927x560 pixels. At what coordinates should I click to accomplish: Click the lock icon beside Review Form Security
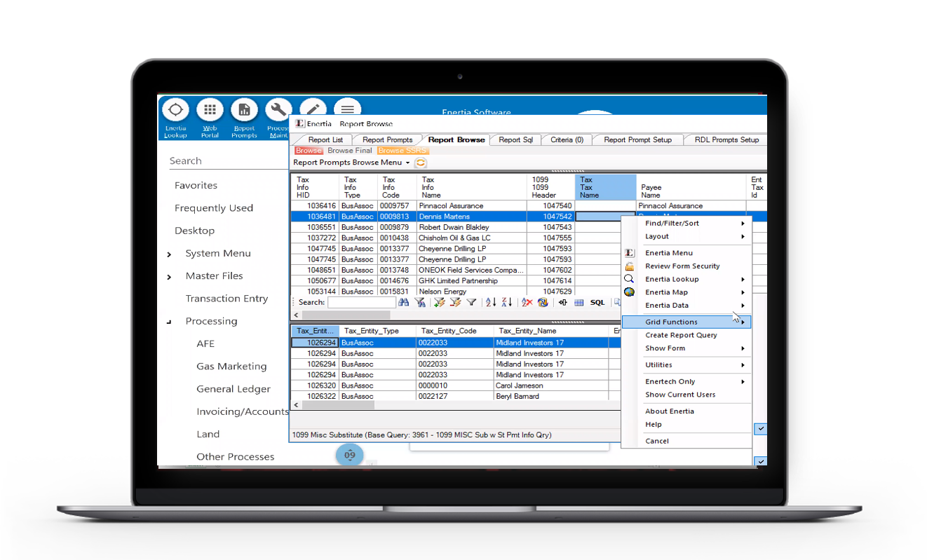click(x=630, y=266)
